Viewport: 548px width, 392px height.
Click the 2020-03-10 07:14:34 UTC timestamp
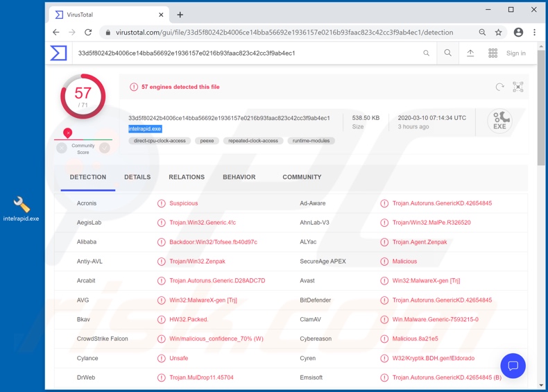point(432,118)
